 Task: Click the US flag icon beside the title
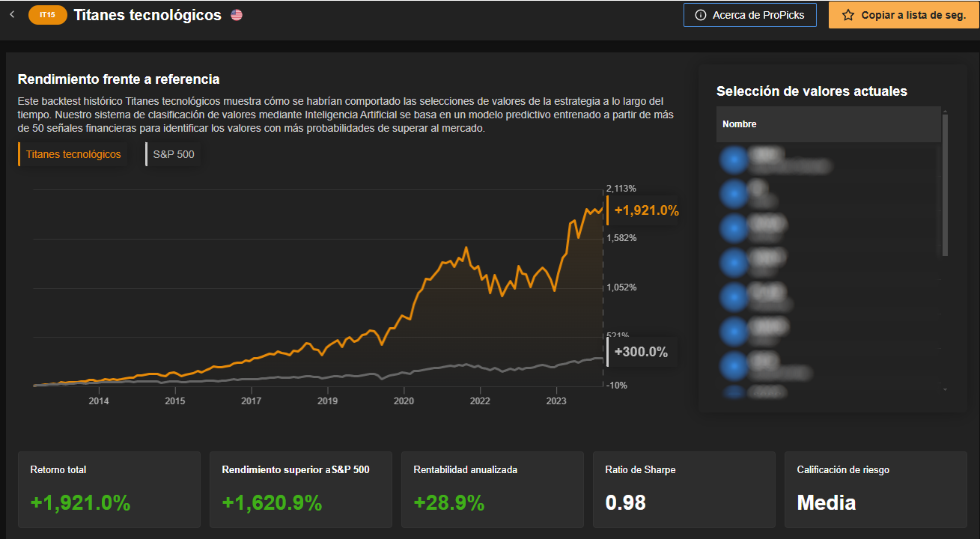click(x=237, y=15)
